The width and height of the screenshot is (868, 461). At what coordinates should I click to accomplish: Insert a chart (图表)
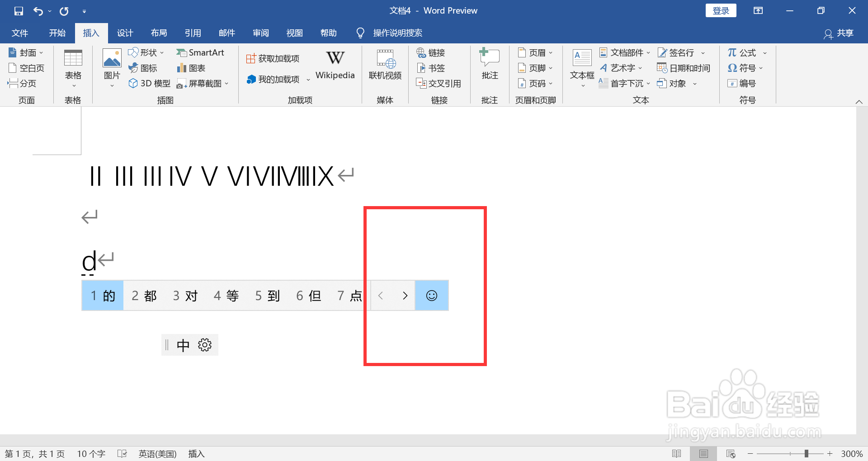tap(191, 68)
